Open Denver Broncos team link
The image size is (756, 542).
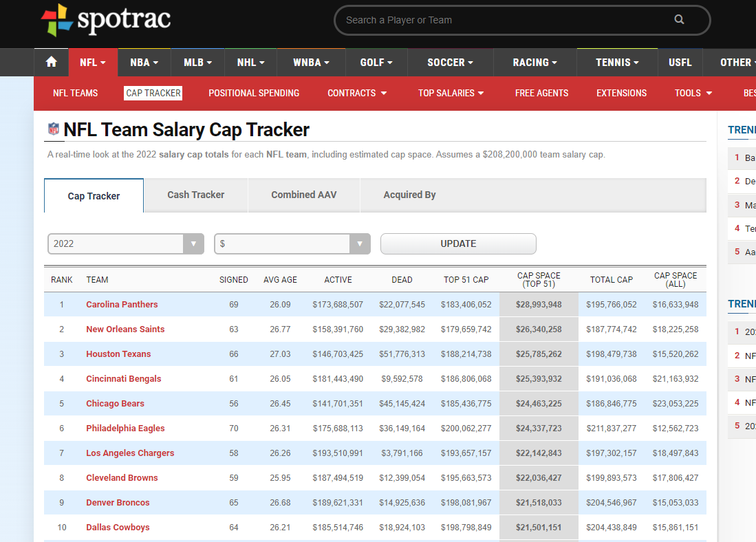118,503
